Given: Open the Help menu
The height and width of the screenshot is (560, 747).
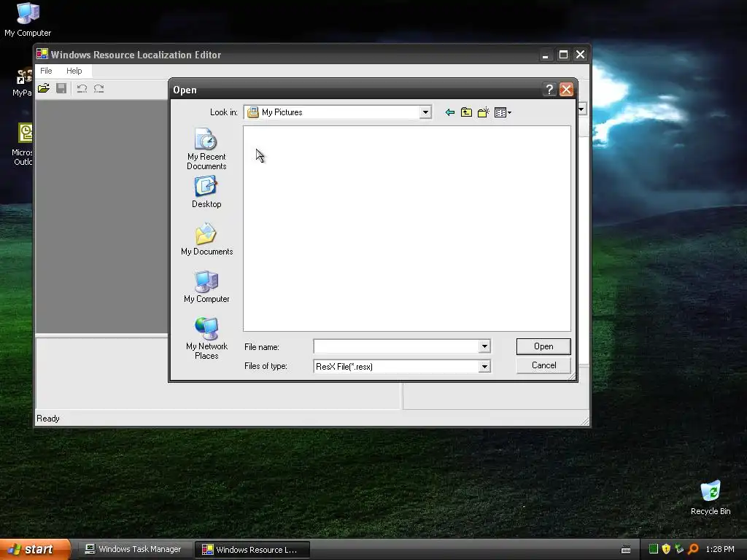Looking at the screenshot, I should 74,71.
